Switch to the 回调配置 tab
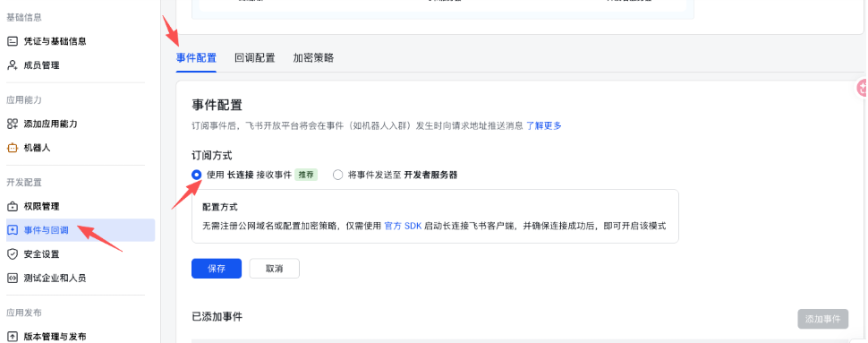Viewport: 868px width, 343px height. click(255, 57)
